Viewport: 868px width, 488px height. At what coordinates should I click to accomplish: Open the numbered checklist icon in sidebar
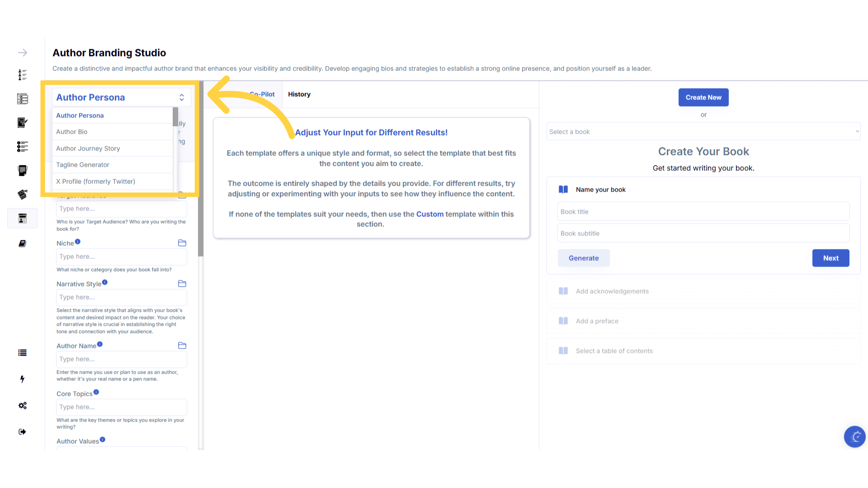pos(23,99)
